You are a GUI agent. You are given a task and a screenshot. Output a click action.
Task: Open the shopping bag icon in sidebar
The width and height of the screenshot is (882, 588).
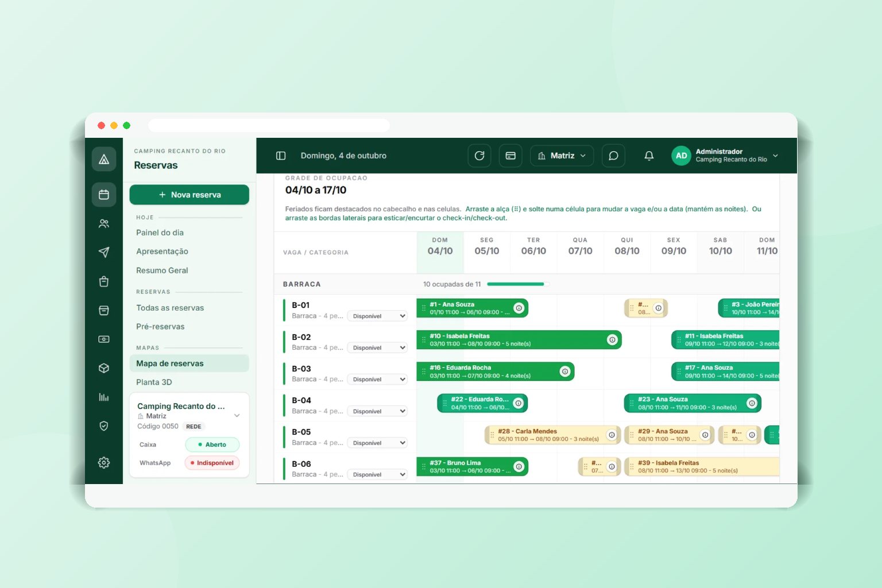point(104,281)
